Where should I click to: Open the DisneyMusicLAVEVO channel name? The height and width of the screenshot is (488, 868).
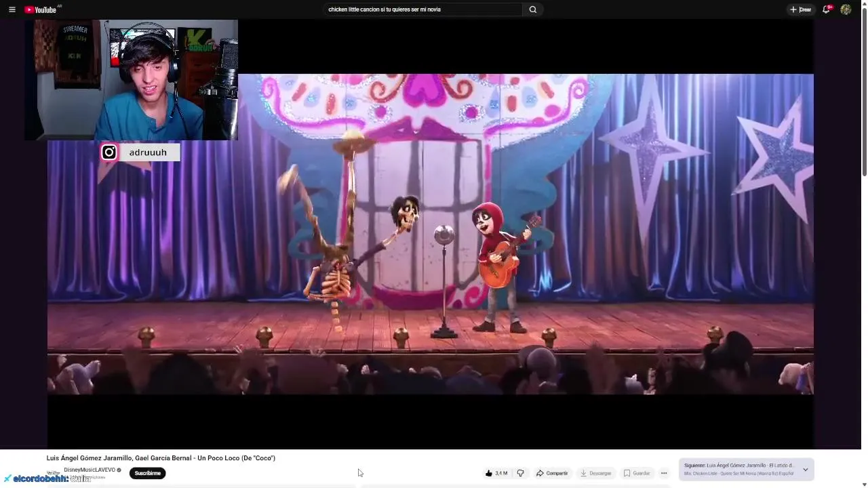tap(90, 470)
